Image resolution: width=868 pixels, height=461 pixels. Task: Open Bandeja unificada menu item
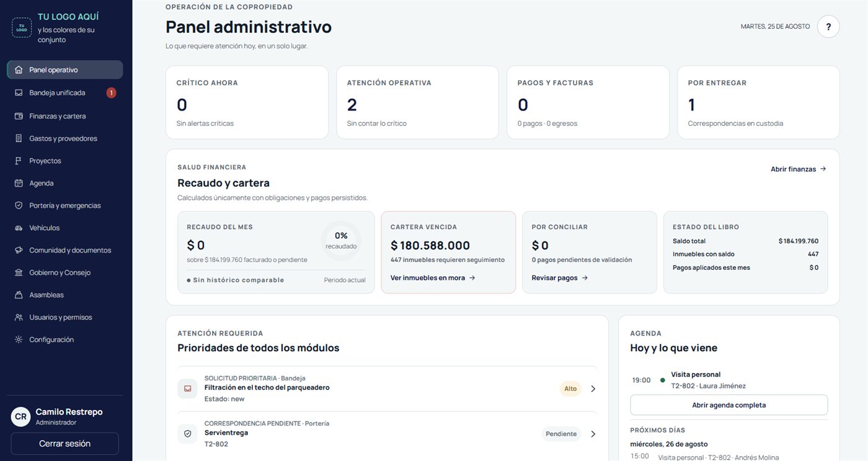[x=65, y=92]
